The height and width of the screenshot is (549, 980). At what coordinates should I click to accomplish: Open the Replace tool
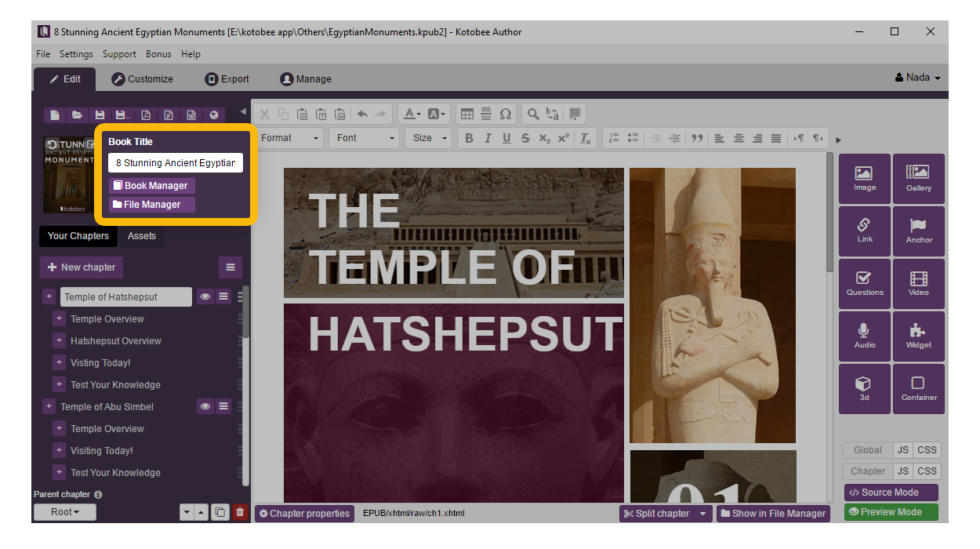point(552,115)
